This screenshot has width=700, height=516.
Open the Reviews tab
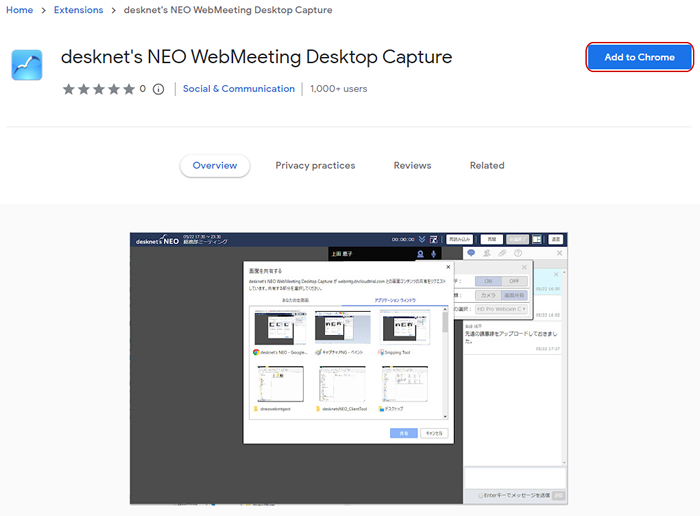pos(412,166)
